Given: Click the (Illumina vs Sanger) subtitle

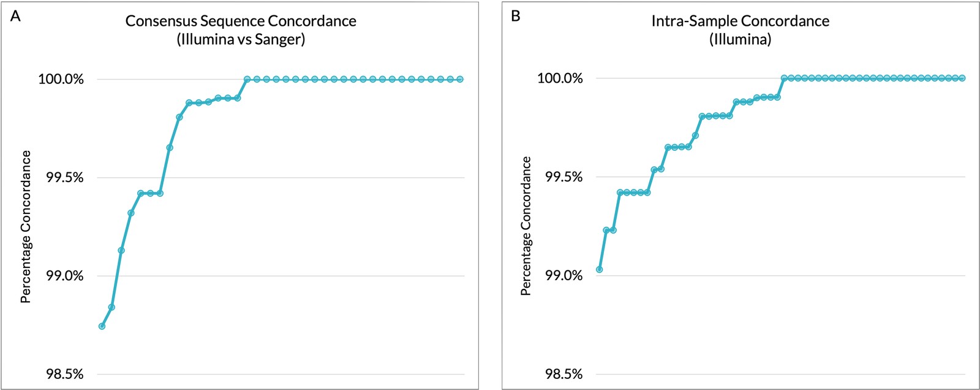Looking at the screenshot, I should [x=241, y=40].
